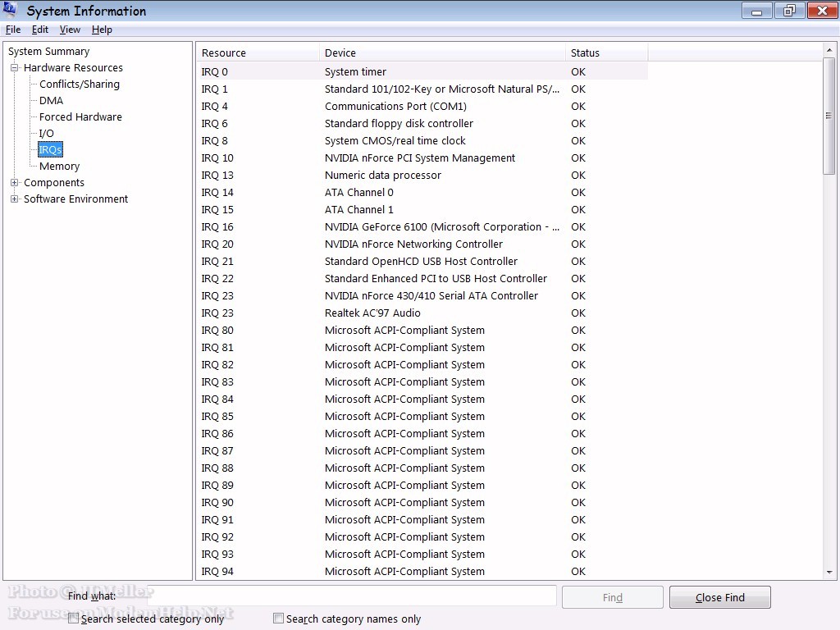Select NVIDIA nForce Networking Controller row
The width and height of the screenshot is (840, 630).
tap(422, 244)
